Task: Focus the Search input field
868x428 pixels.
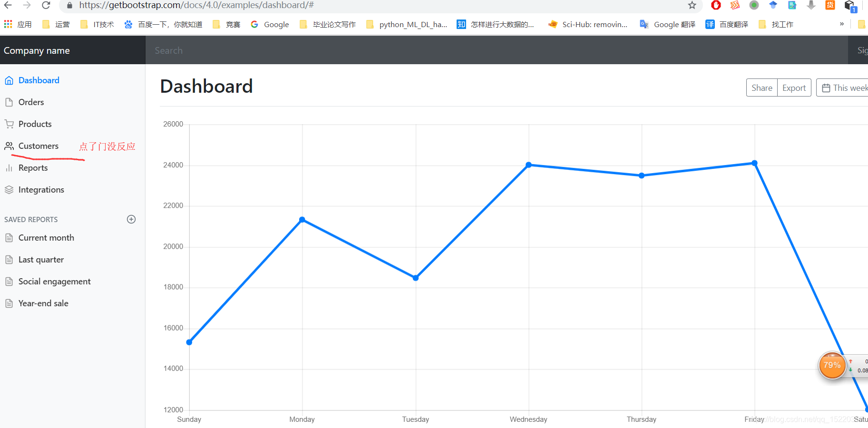Action: click(x=497, y=50)
